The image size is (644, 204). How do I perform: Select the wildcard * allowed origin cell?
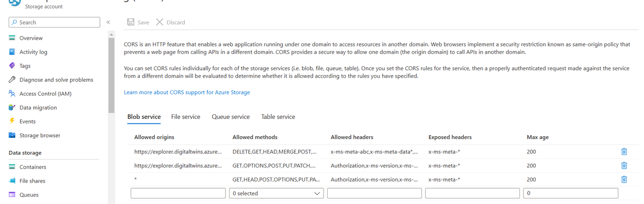click(x=136, y=180)
